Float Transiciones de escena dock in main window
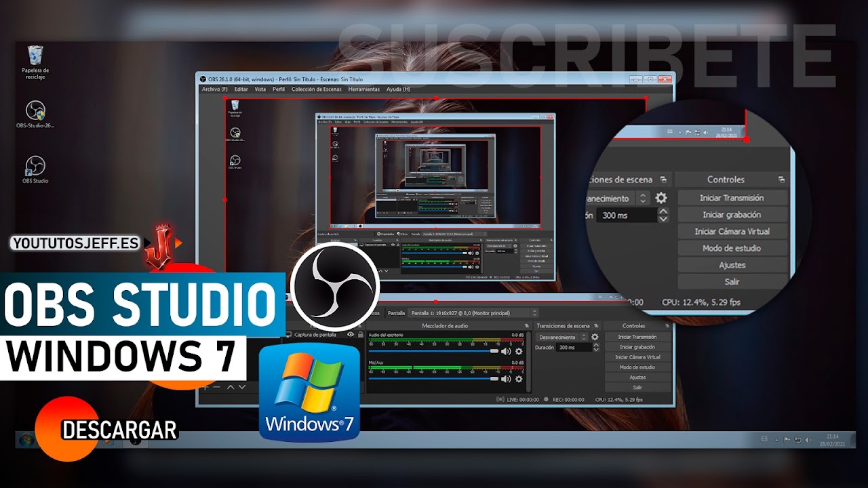Image resolution: width=868 pixels, height=488 pixels. tap(597, 326)
